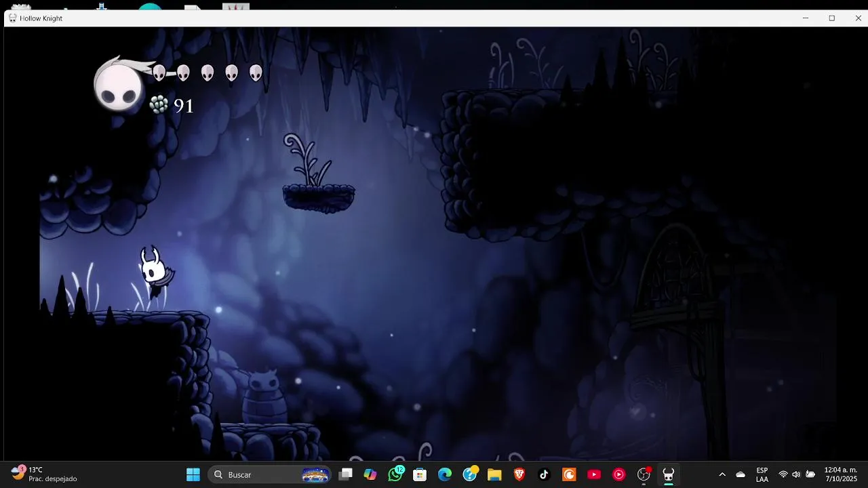Open the search highlight image in Buscar box
Screen dimensions: 868x488
(315, 474)
